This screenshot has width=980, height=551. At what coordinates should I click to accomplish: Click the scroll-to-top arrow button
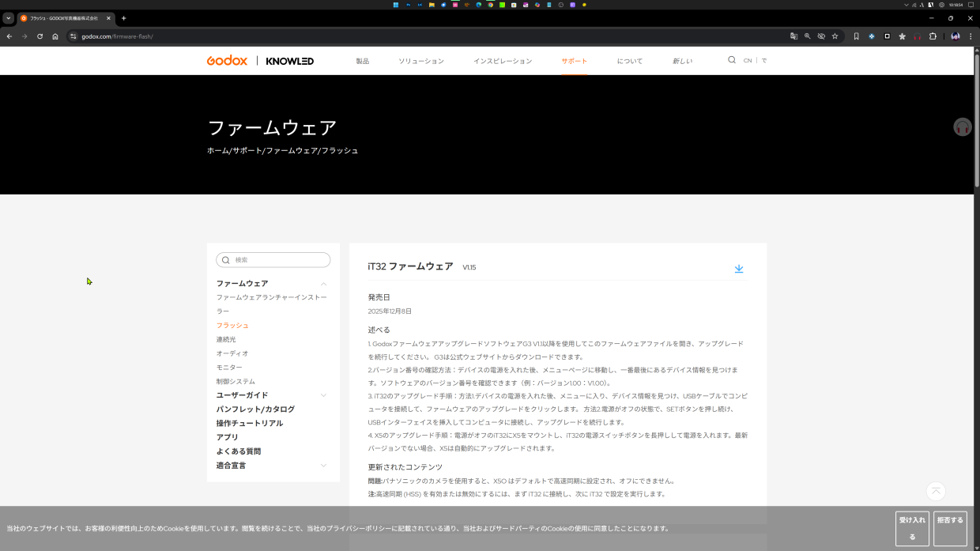(936, 491)
